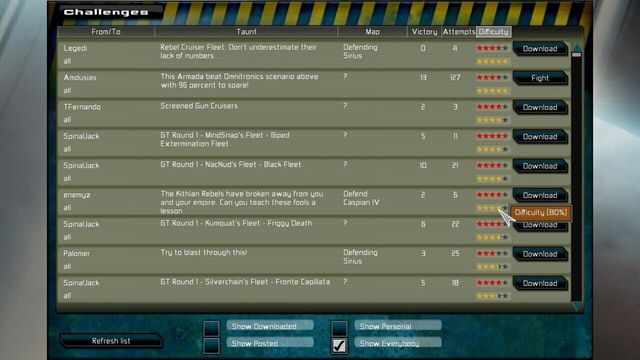Toggle the Show Personal checkbox
Image resolution: width=640 pixels, height=360 pixels.
coord(339,328)
